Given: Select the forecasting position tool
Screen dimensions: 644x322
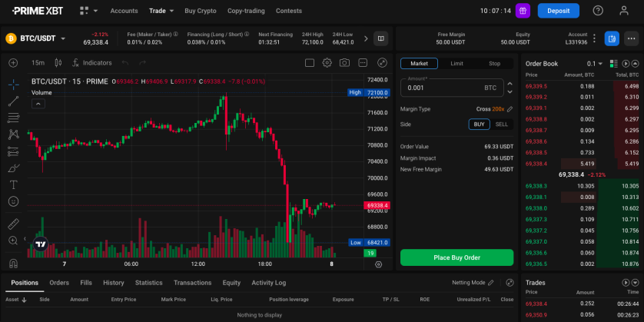Looking at the screenshot, I should point(14,151).
